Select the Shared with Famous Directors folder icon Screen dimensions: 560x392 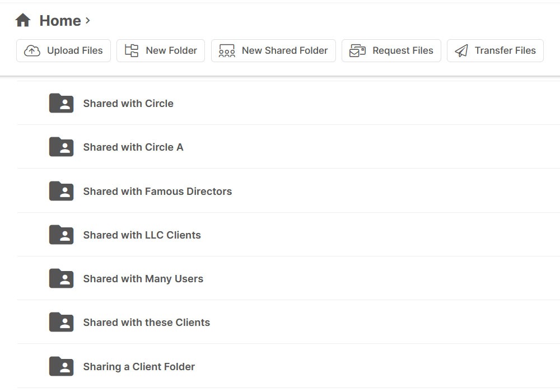click(x=61, y=191)
